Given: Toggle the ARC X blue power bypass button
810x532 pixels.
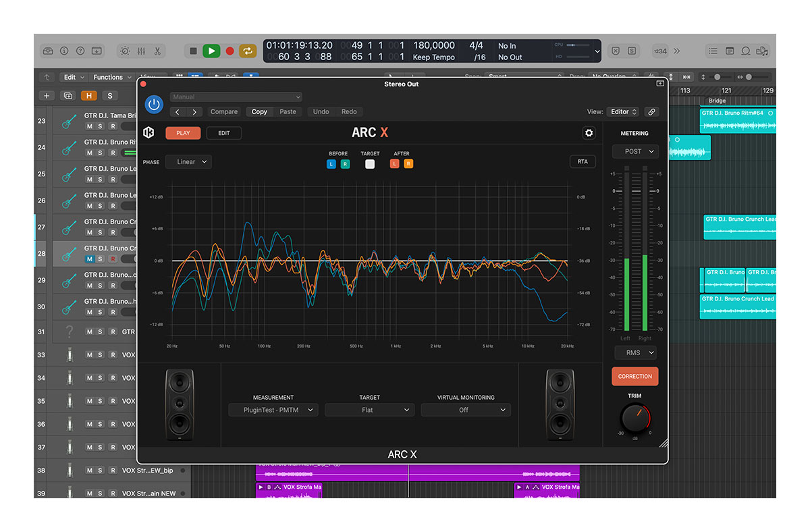Looking at the screenshot, I should coord(154,104).
